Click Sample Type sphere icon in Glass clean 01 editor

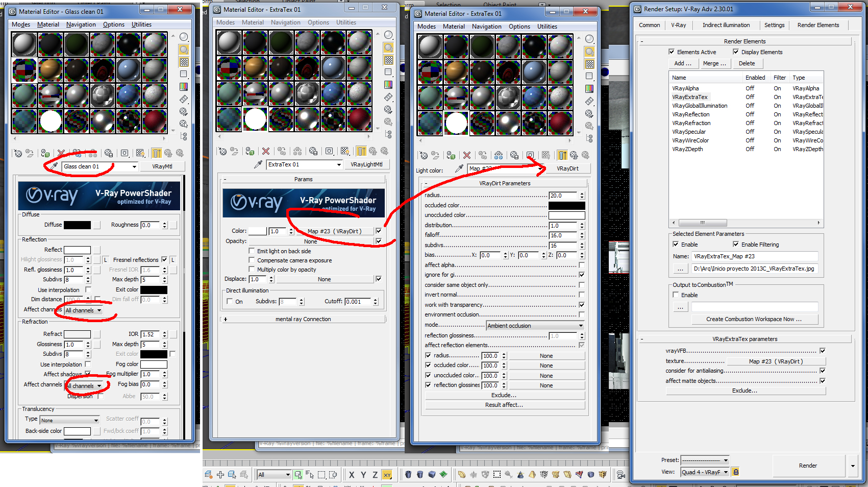[x=184, y=37]
